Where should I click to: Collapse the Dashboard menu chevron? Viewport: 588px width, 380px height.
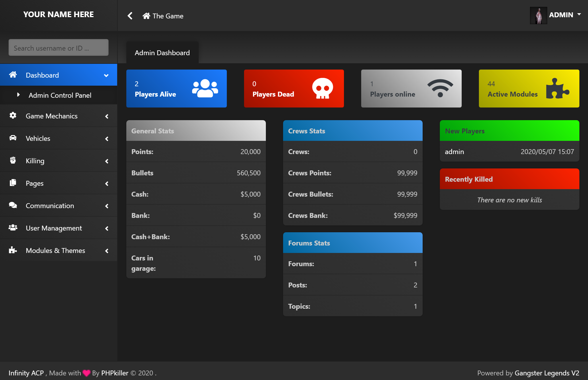tap(106, 75)
